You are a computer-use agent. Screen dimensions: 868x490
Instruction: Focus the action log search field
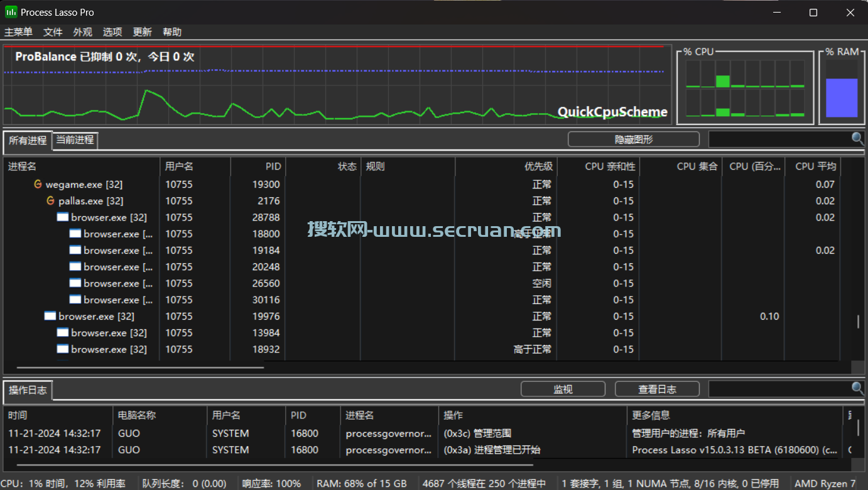click(779, 389)
